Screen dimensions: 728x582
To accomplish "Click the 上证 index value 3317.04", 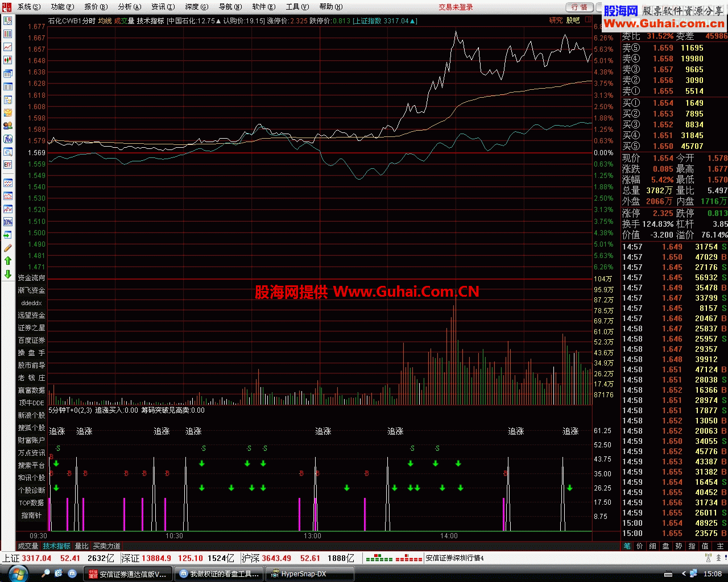I will point(36,558).
